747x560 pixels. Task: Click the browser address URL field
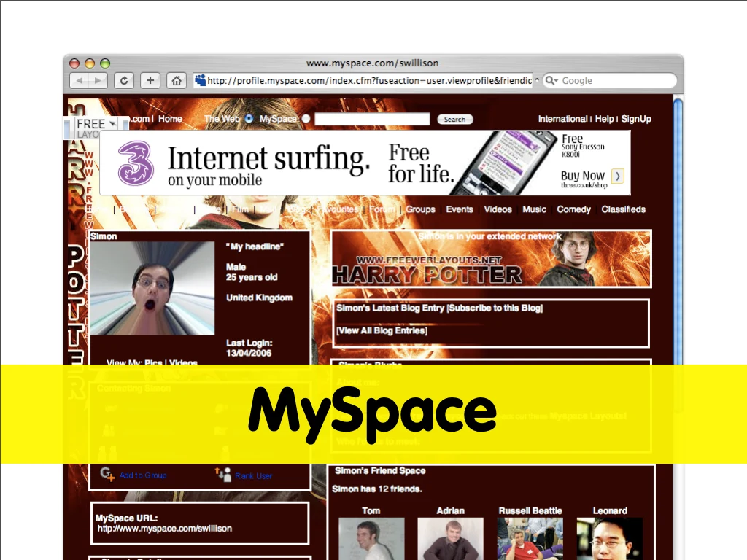point(363,80)
